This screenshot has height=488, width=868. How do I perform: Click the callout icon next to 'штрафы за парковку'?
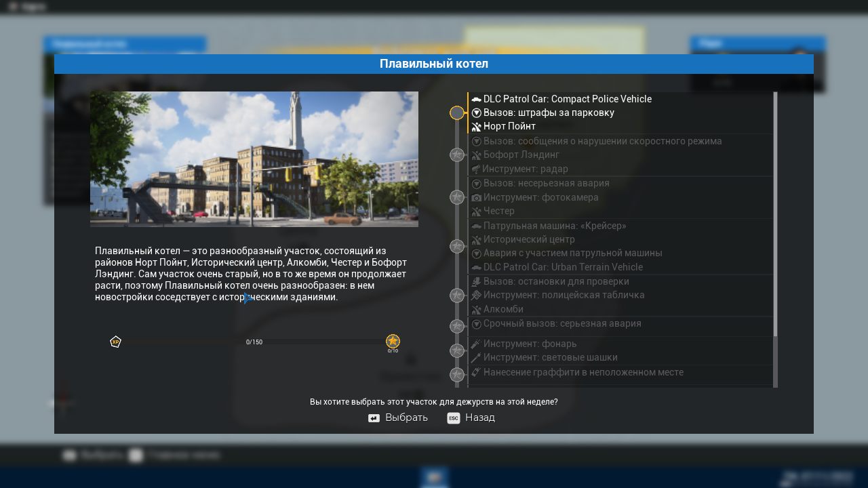click(x=476, y=113)
